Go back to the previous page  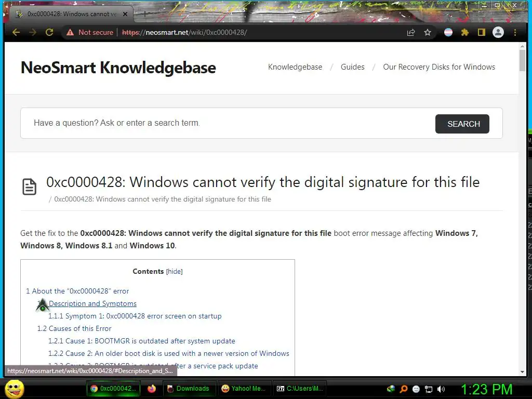coord(16,32)
